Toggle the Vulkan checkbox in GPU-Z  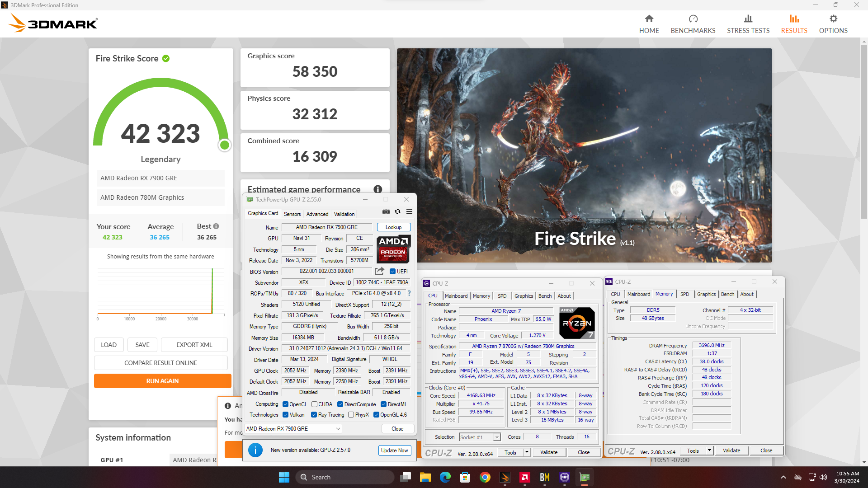coord(285,415)
